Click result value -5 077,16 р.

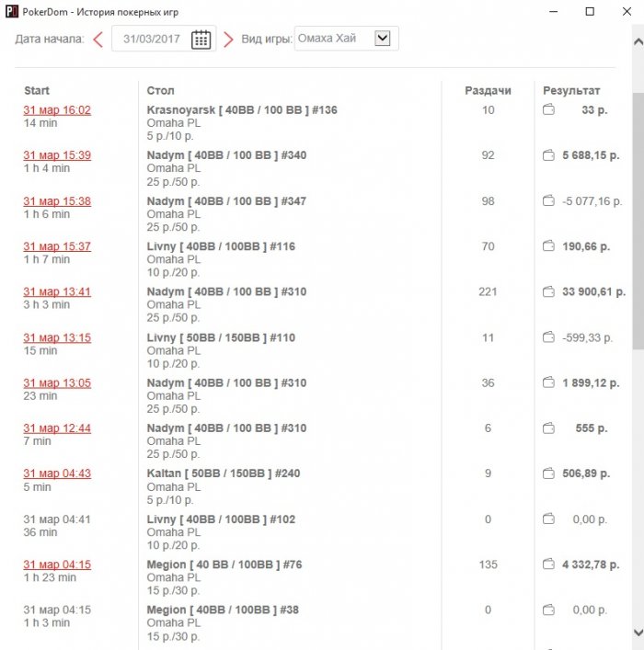(x=592, y=201)
